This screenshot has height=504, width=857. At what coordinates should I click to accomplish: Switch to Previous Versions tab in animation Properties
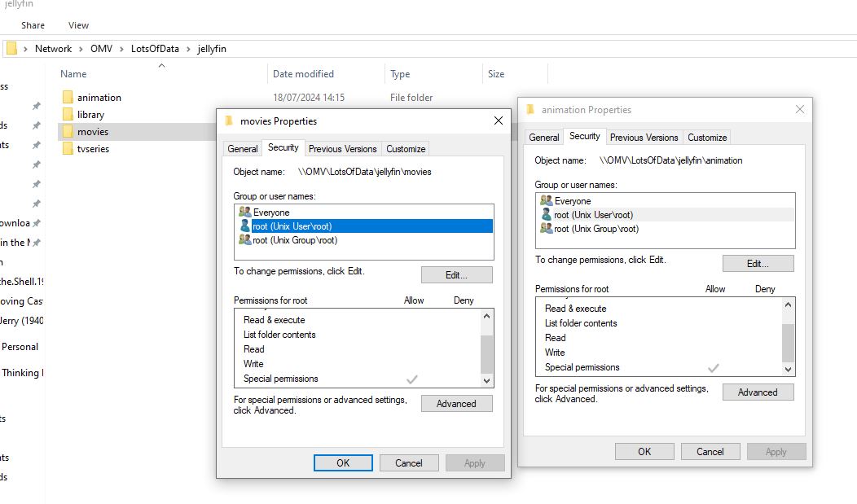coord(644,138)
